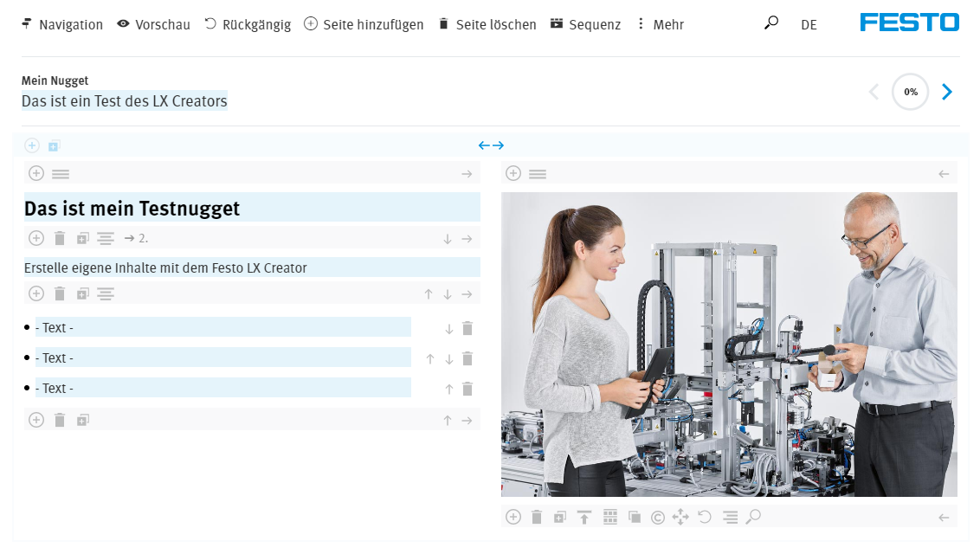The image size is (980, 554).
Task: Open the 'Mehr' overflow menu
Action: tap(660, 23)
